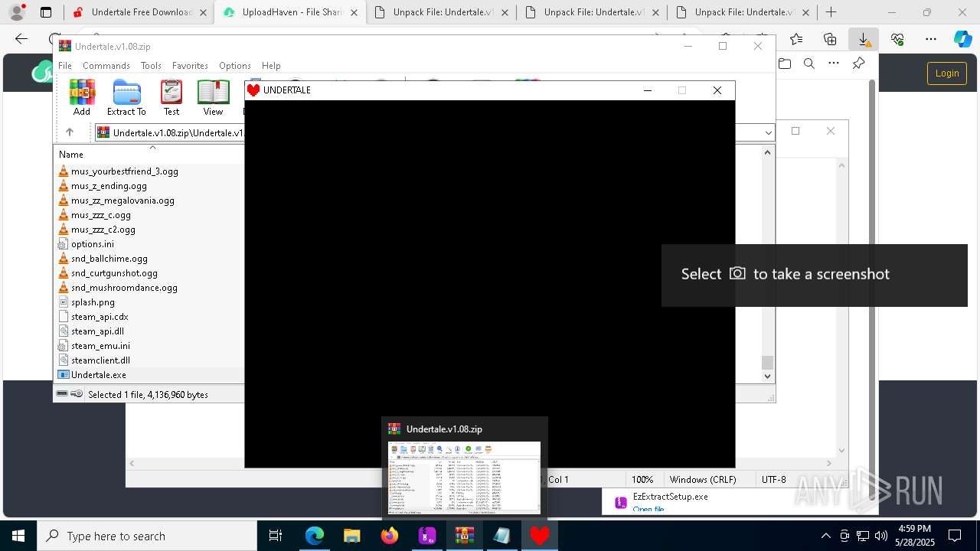Switch to UploadHaven File Sharing tab
Screen dimensions: 980x551
coord(289,12)
